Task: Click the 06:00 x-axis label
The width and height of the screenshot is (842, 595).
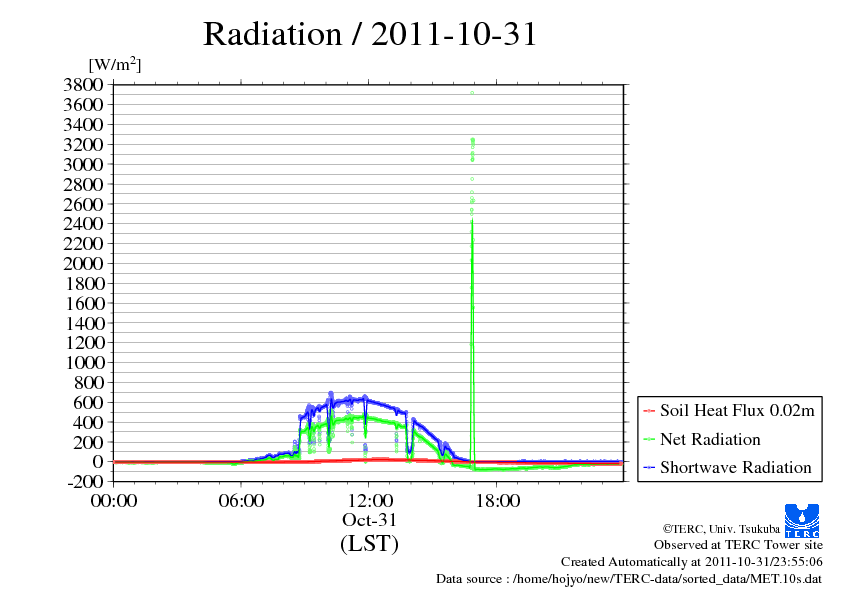Action: [241, 501]
